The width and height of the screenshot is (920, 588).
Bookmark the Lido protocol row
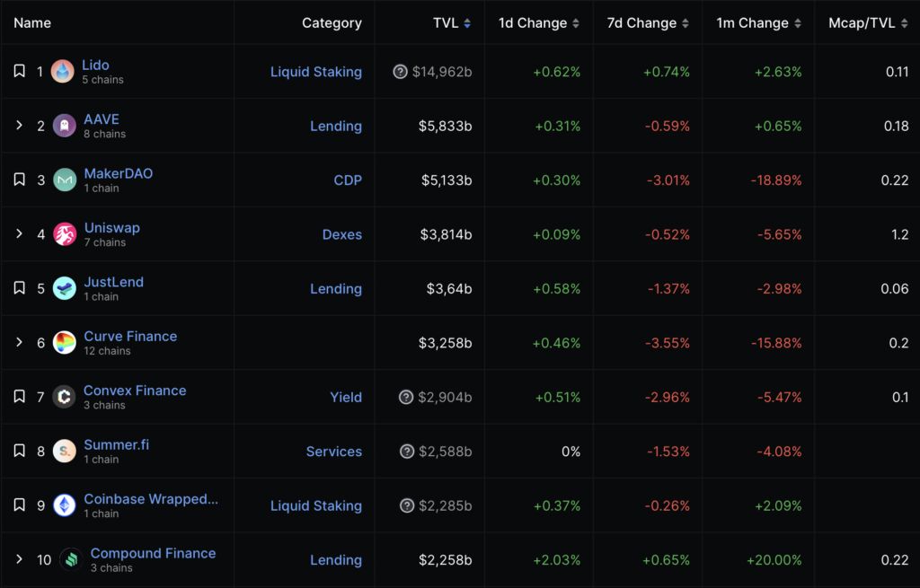(x=19, y=72)
